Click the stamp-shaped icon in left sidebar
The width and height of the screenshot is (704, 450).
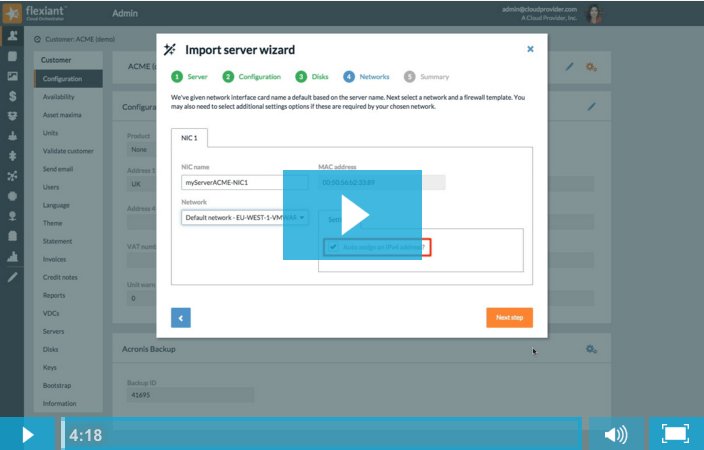tap(13, 136)
